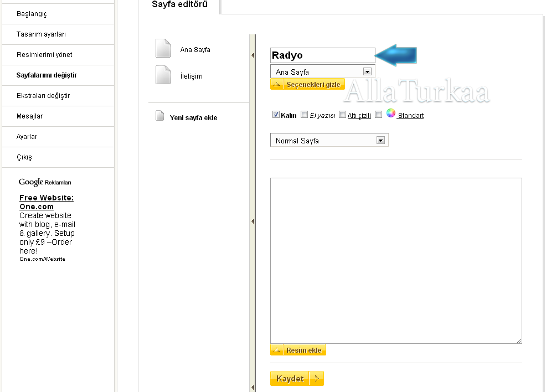The image size is (546, 392).
Task: Click the Yeni sayfa ekle page icon
Action: [160, 116]
